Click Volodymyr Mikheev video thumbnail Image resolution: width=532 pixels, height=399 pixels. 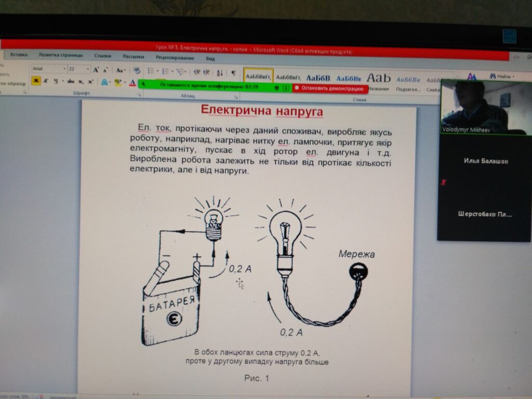[x=486, y=108]
